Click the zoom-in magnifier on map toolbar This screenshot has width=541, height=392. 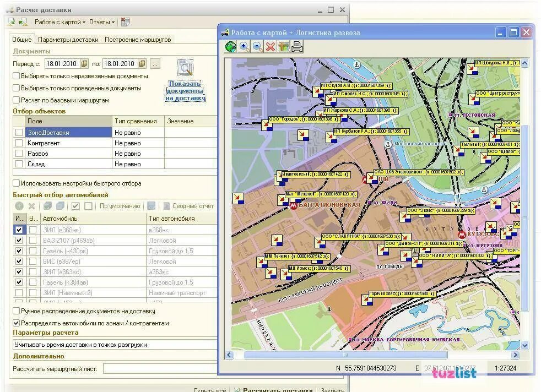click(244, 47)
